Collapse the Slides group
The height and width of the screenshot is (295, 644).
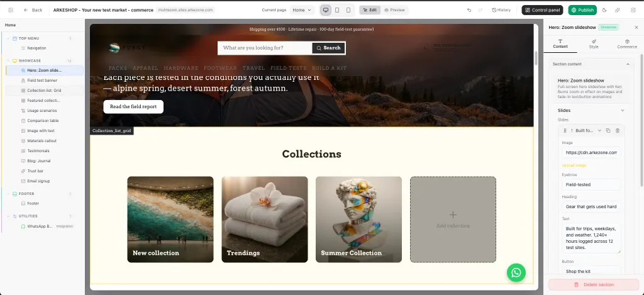coord(622,111)
